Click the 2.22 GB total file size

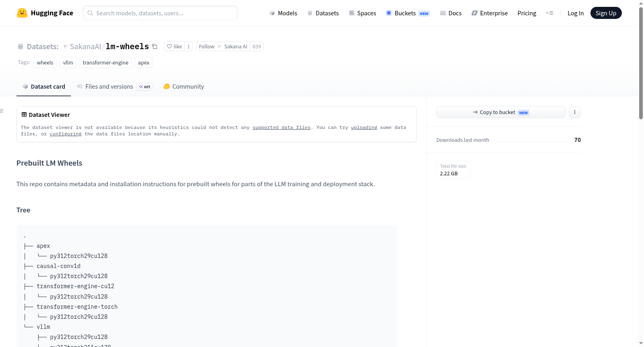click(x=449, y=174)
